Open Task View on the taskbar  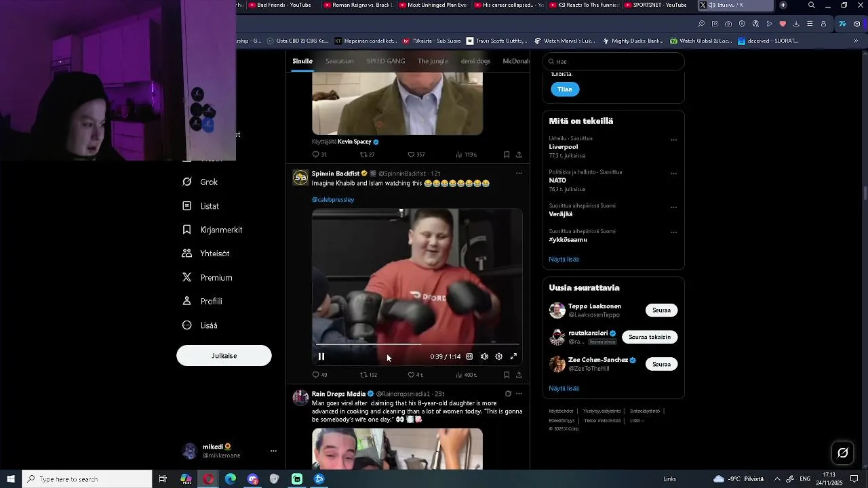point(163,479)
